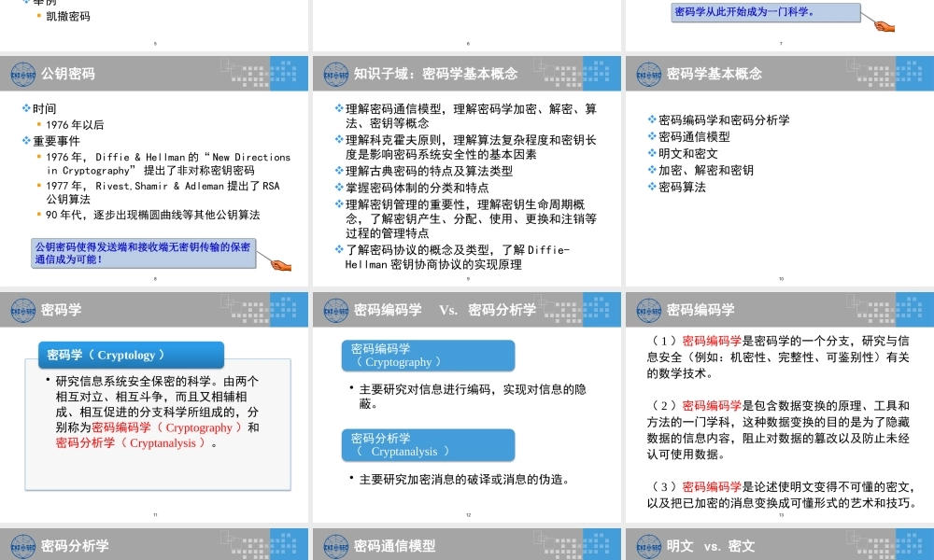Select the blue 密码学（Cryptology）title box
The width and height of the screenshot is (934, 560).
131,356
